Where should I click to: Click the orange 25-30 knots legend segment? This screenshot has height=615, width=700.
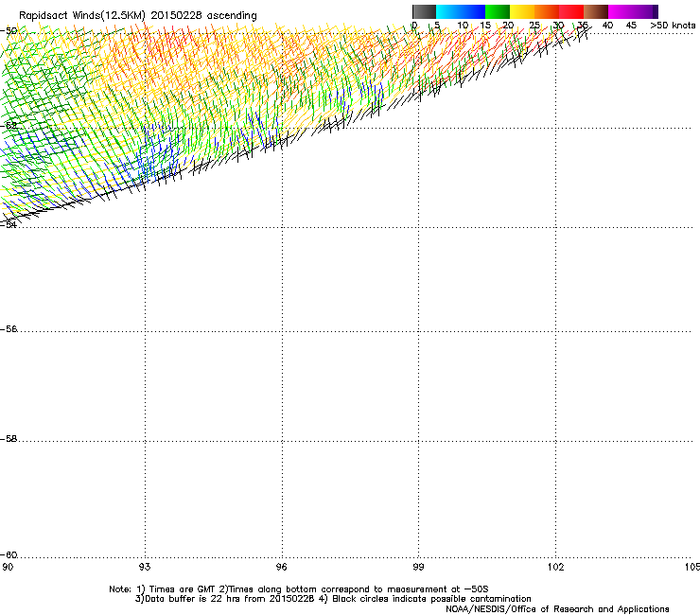(x=547, y=11)
